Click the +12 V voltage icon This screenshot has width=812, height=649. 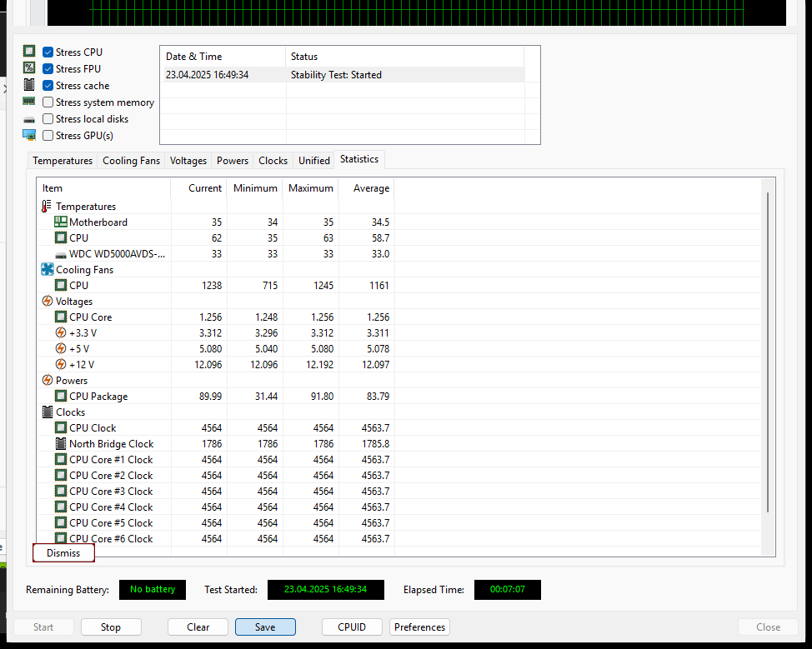(60, 365)
